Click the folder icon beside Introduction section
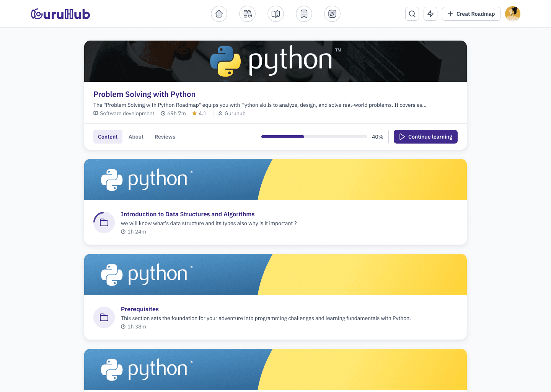The image size is (551, 392). (104, 222)
